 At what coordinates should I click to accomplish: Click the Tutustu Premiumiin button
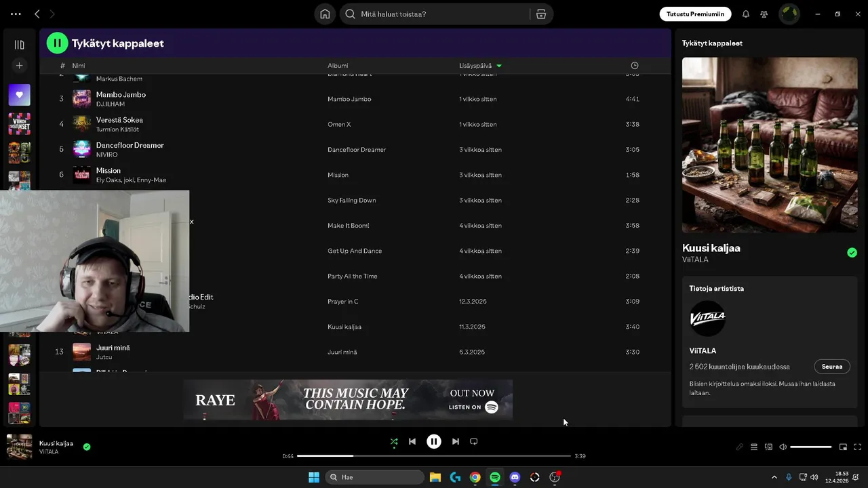coord(695,14)
